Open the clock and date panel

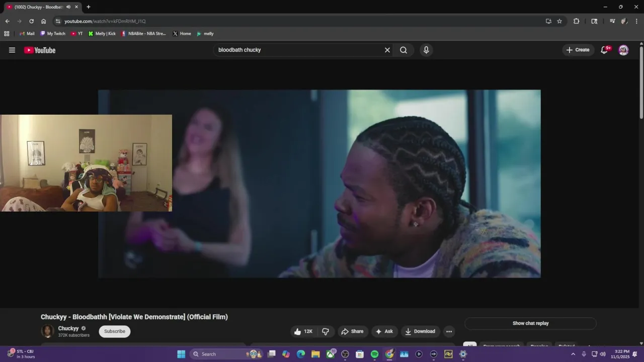620,354
